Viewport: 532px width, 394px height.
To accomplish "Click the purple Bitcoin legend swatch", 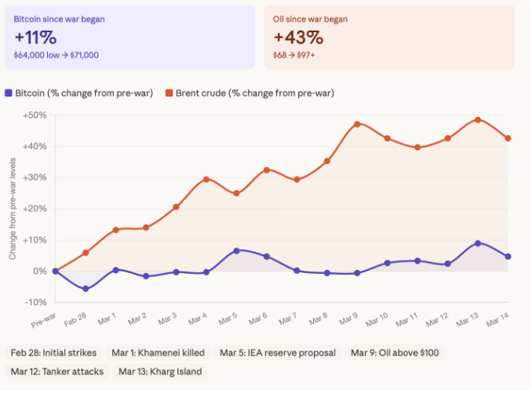I will (x=9, y=93).
